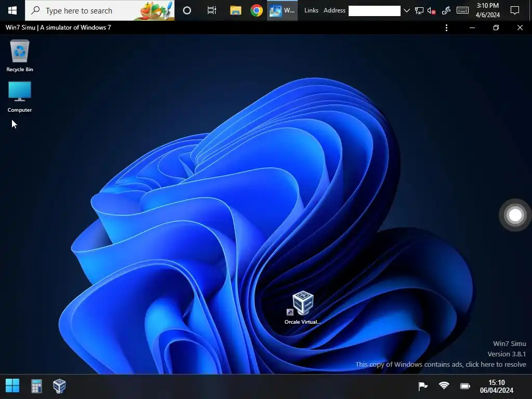The height and width of the screenshot is (399, 532).
Task: Launch File Explorer from host taskbar
Action: [x=235, y=10]
